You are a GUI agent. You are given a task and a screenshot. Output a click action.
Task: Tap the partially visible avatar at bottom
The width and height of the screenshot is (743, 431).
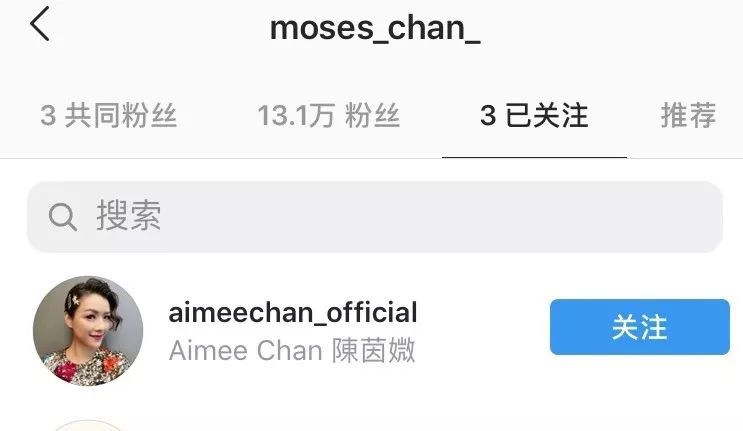click(x=88, y=425)
